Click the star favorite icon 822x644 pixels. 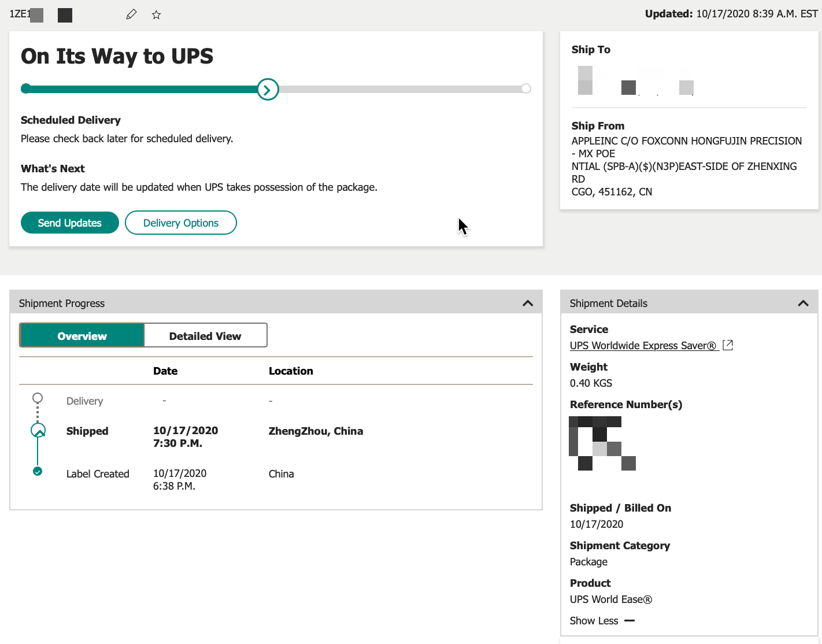pos(156,14)
